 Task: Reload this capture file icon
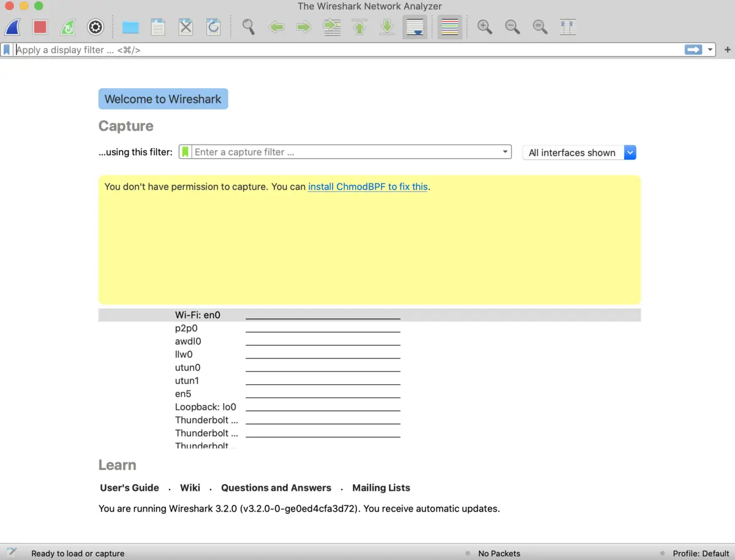click(x=213, y=27)
